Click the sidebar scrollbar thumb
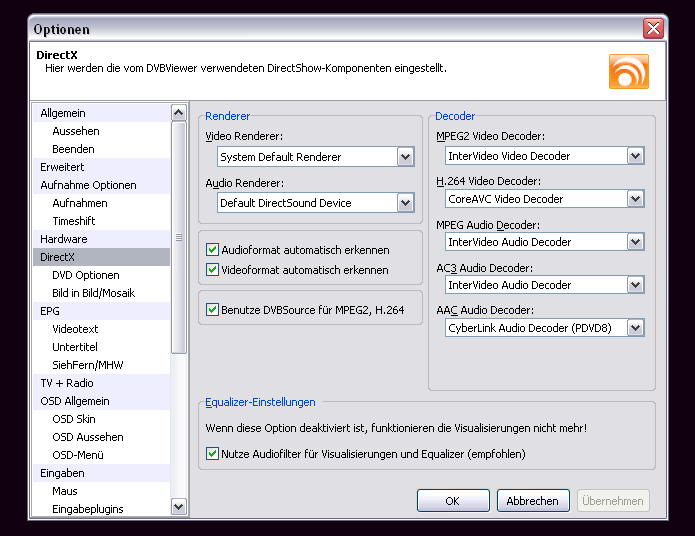This screenshot has width=695, height=536. (179, 237)
